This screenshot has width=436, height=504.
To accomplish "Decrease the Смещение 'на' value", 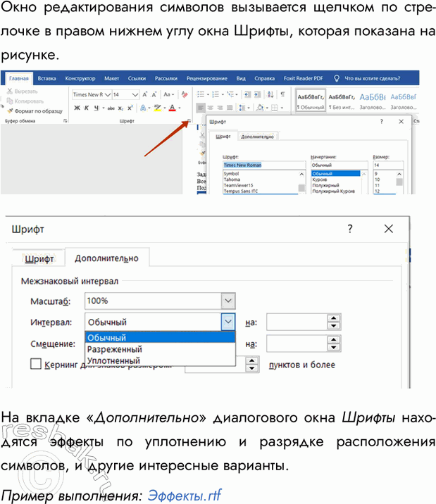I will (x=334, y=347).
